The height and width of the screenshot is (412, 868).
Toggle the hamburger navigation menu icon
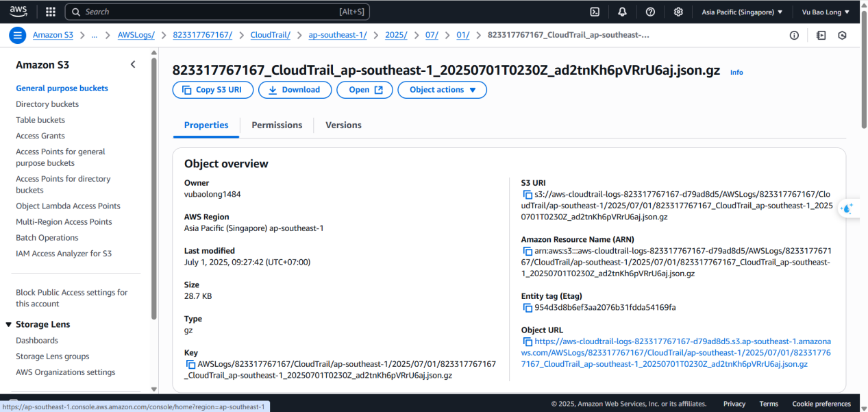tap(18, 36)
